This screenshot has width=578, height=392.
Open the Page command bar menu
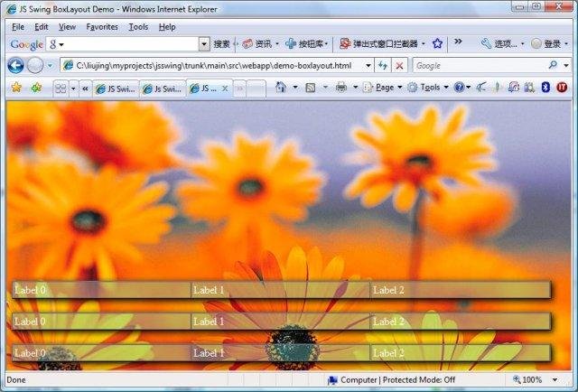pyautogui.click(x=382, y=88)
